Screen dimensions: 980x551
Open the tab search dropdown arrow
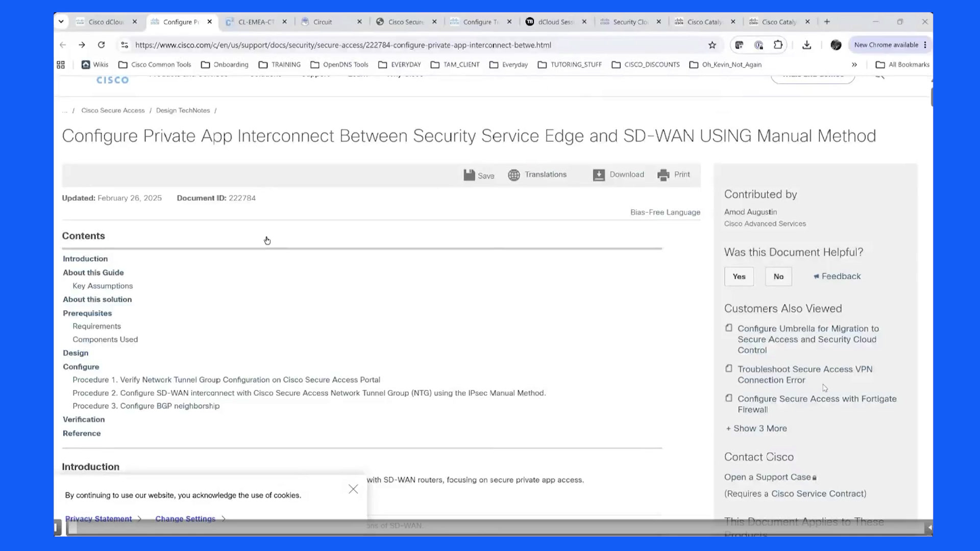click(x=61, y=21)
